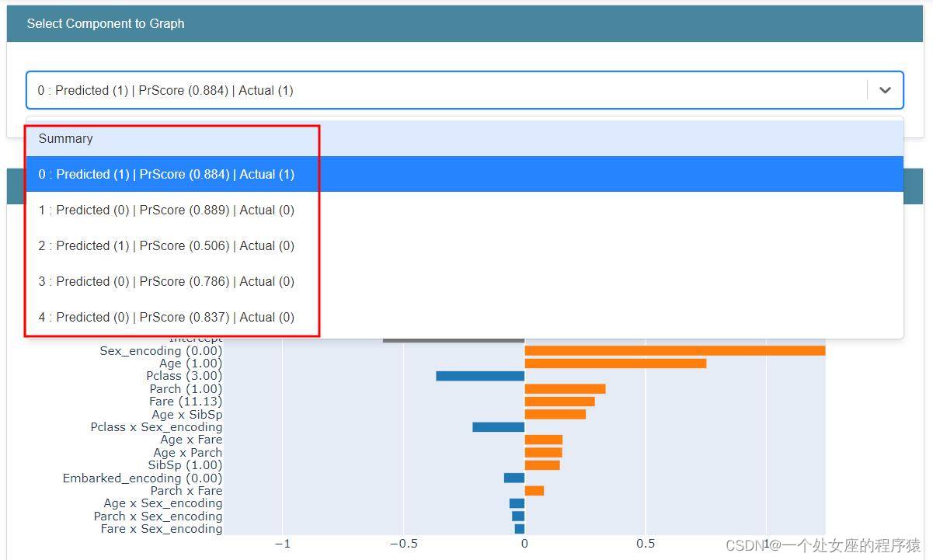
Task: Open the component dropdown chevron arrow
Action: coord(885,90)
